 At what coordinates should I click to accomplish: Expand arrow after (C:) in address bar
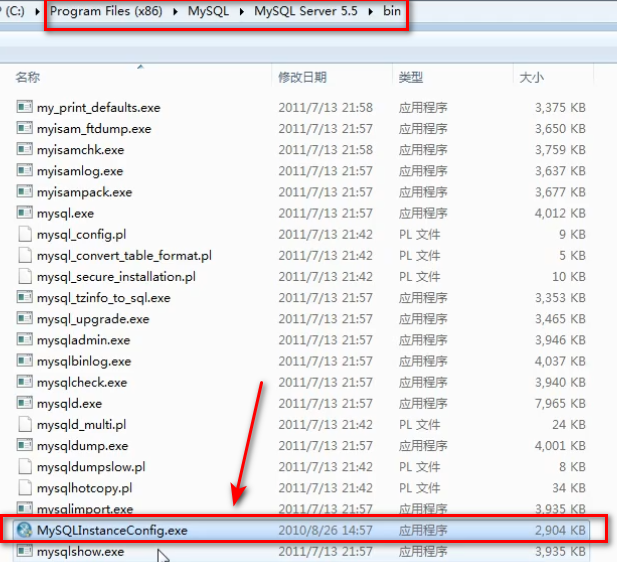(37, 11)
